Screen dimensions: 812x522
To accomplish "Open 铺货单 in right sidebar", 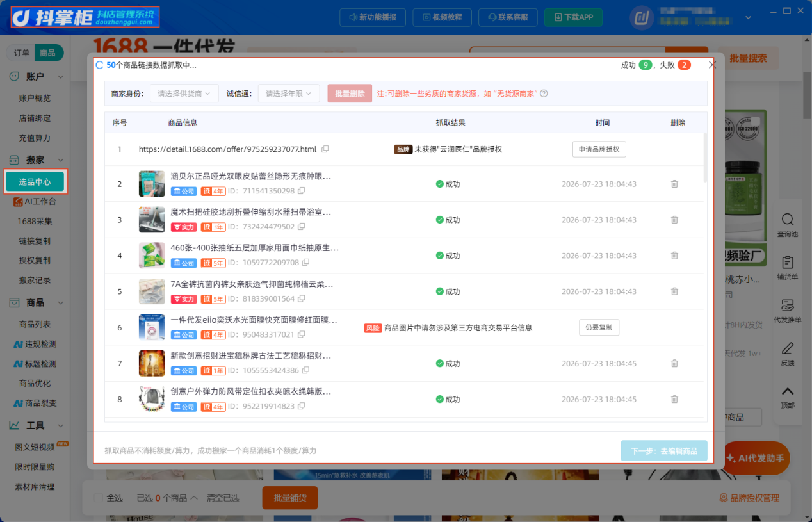I will click(x=788, y=268).
